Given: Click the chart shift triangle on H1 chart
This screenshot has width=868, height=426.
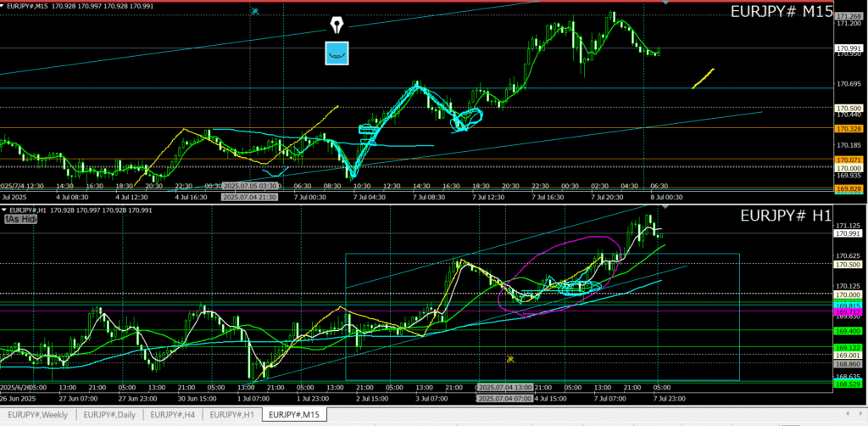Looking at the screenshot, I should click(x=665, y=206).
